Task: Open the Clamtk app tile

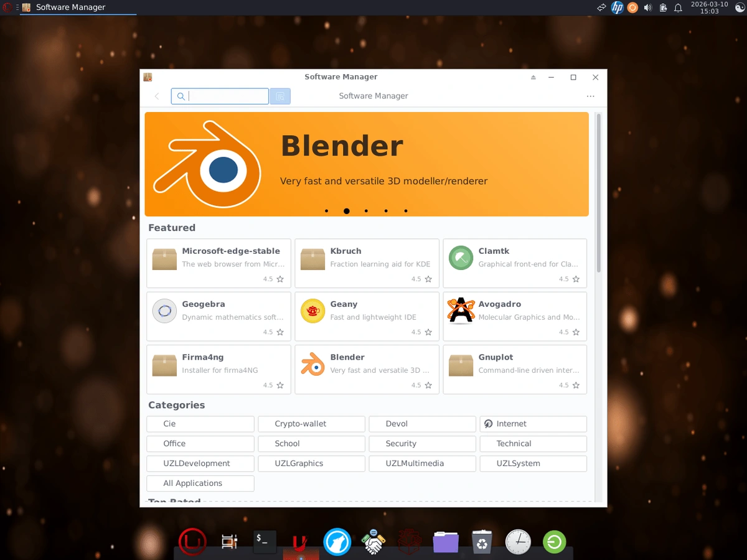Action: pyautogui.click(x=514, y=263)
